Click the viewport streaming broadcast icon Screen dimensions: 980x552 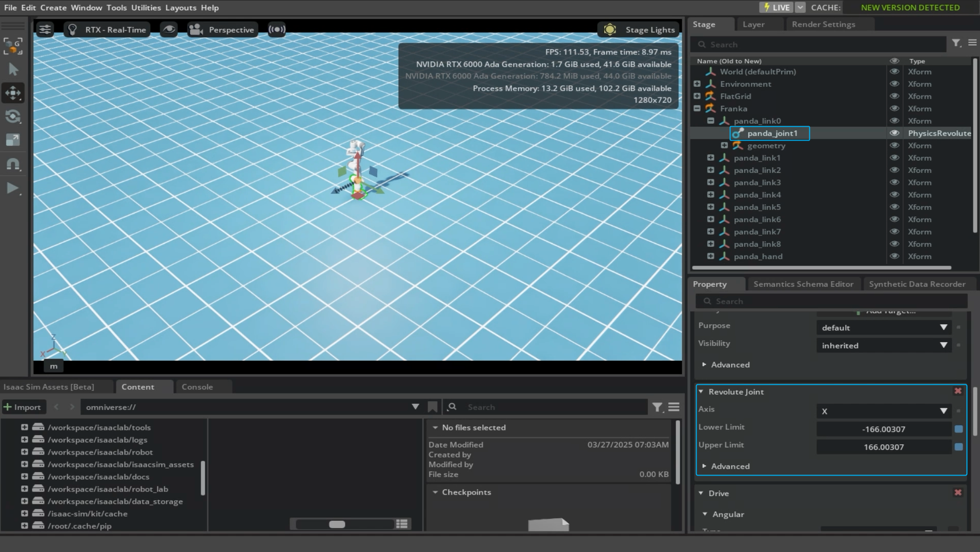pyautogui.click(x=277, y=30)
